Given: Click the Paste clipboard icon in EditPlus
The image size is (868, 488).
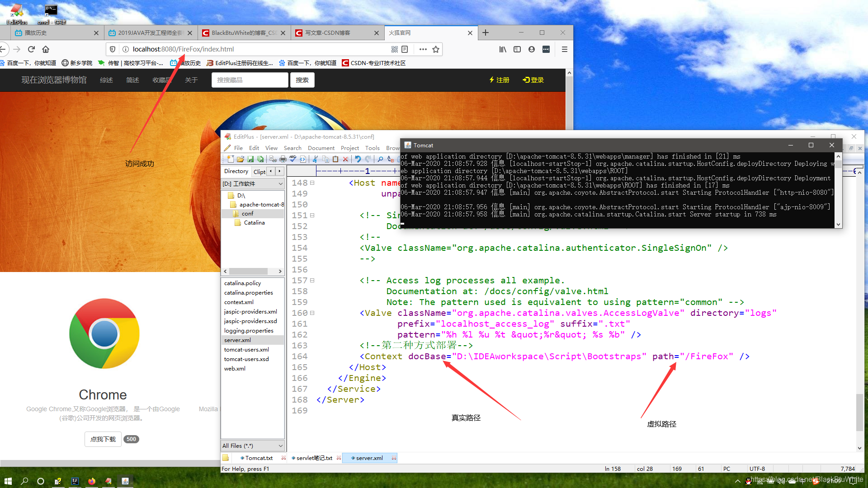Looking at the screenshot, I should tap(335, 159).
